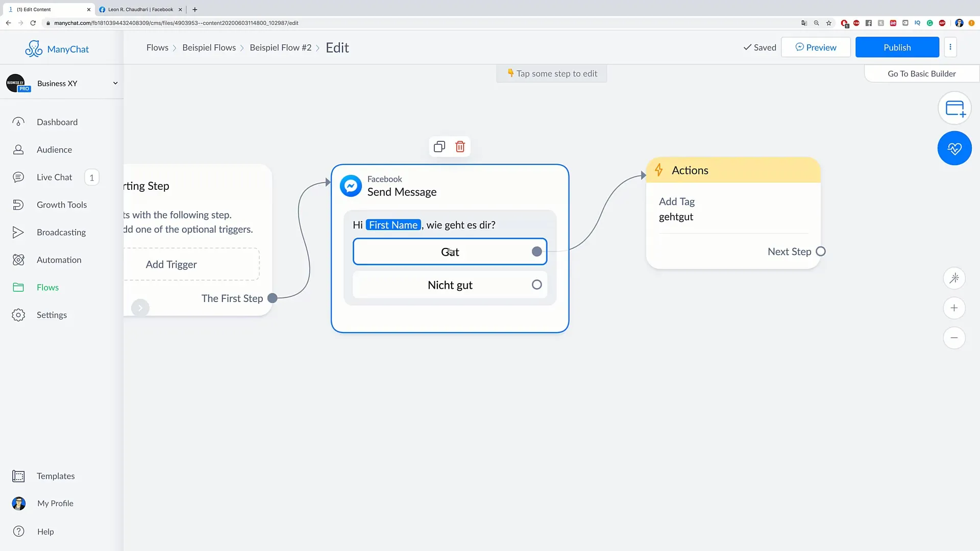Click the delete step trash icon
Image resolution: width=980 pixels, height=551 pixels.
pos(460,146)
